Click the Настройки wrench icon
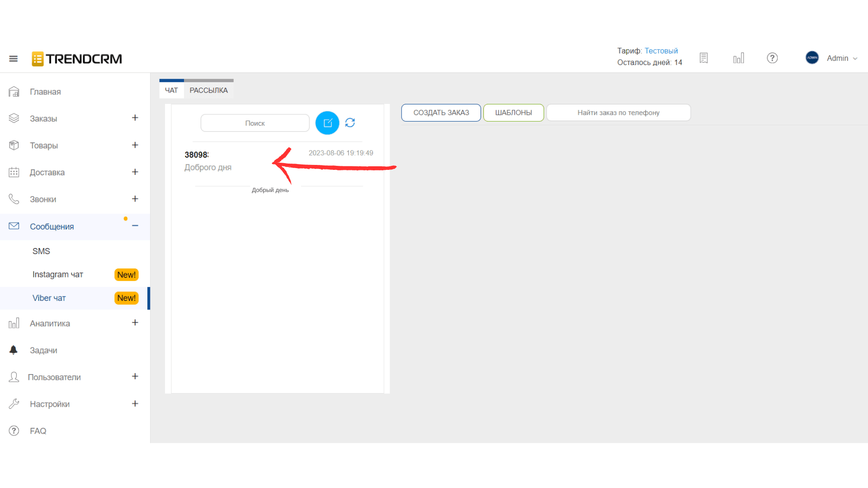The height and width of the screenshot is (488, 868). coord(14,404)
